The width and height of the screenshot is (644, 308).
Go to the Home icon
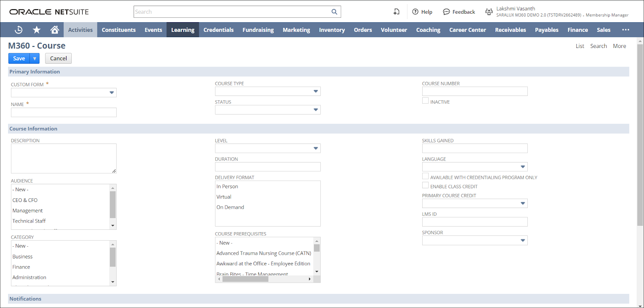55,30
